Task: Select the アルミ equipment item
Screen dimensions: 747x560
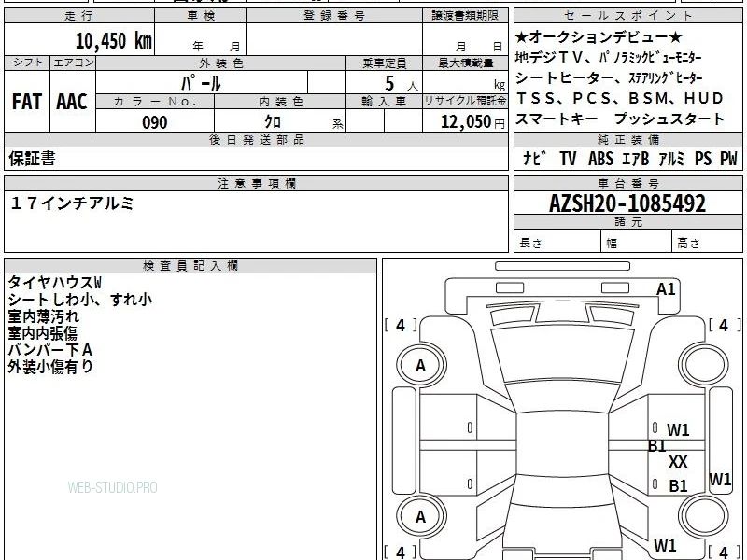Action: 671,159
